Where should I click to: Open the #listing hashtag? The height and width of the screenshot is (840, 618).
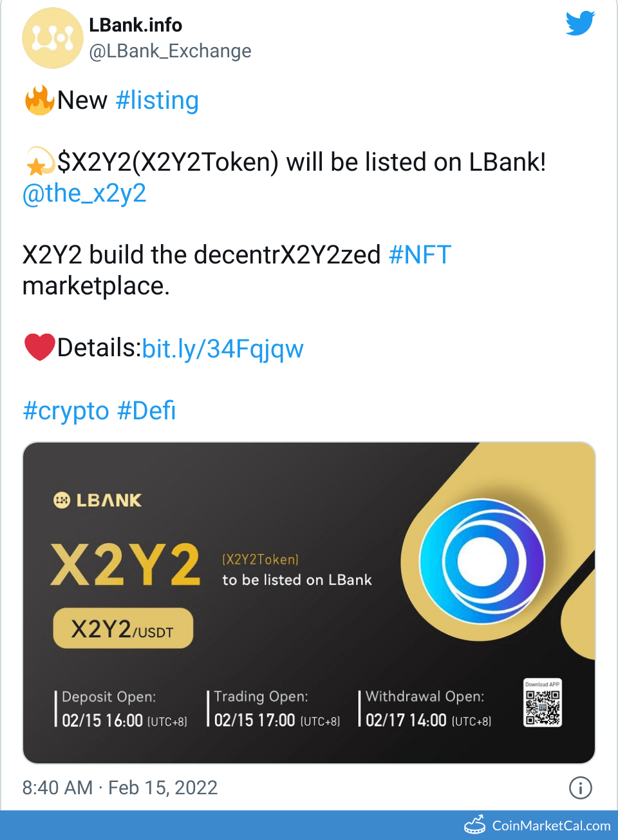pyautogui.click(x=157, y=100)
